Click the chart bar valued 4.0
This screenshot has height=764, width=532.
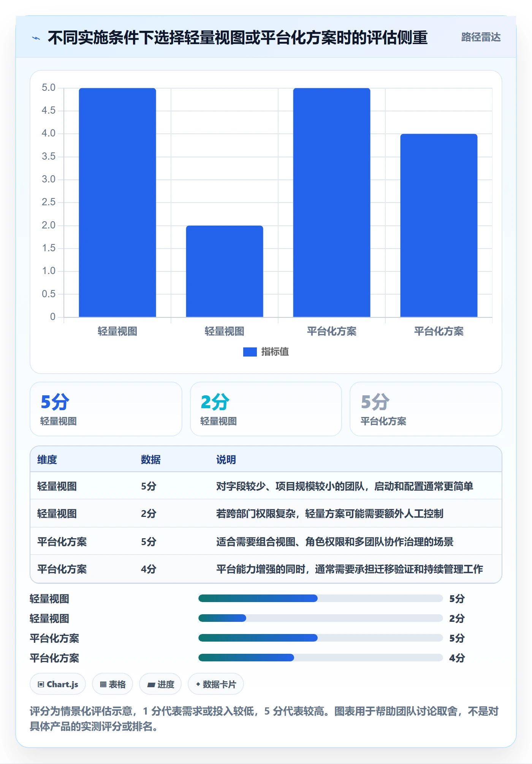pyautogui.click(x=439, y=225)
